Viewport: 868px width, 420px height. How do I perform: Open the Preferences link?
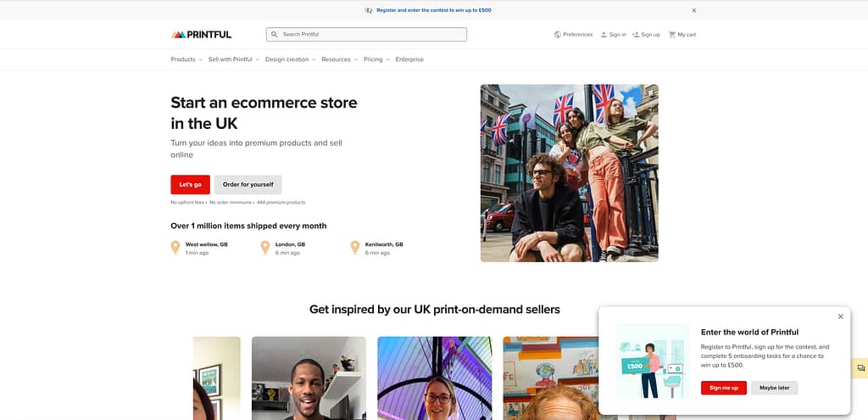577,34
